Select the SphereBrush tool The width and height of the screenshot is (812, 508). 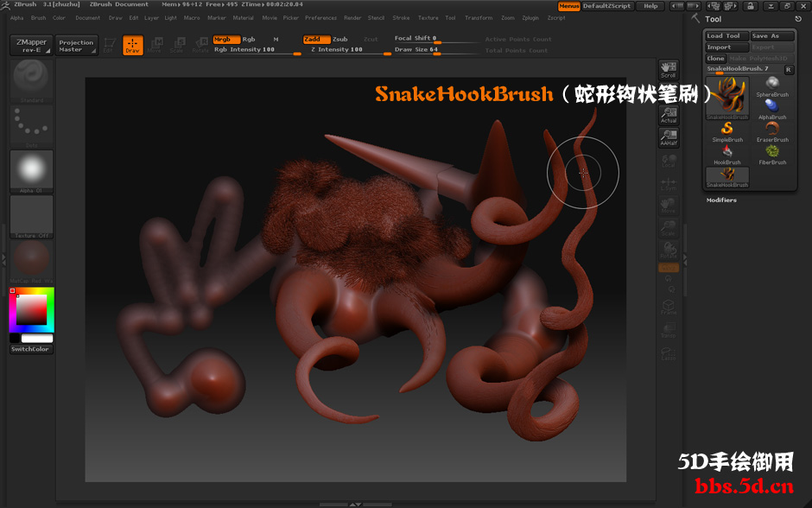[772, 86]
